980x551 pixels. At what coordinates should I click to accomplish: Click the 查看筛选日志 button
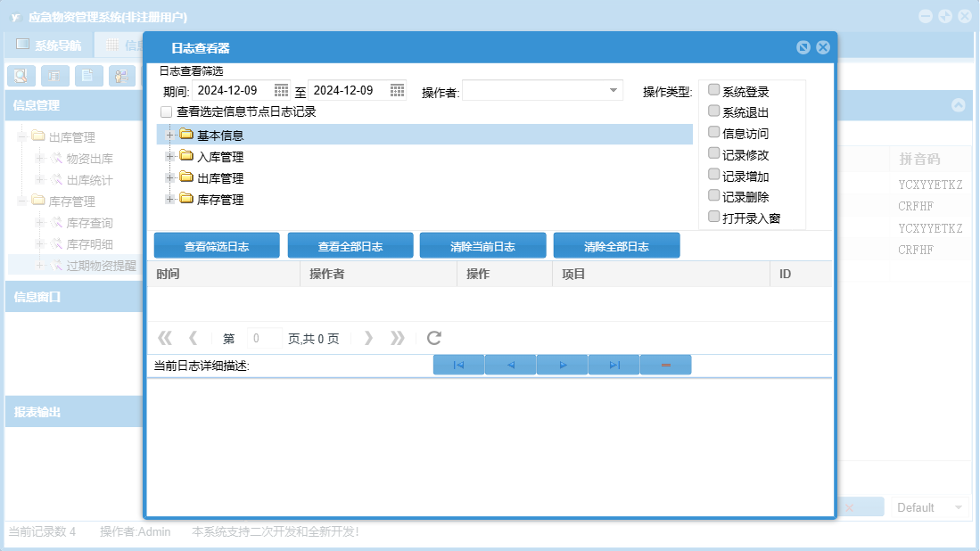tap(217, 246)
